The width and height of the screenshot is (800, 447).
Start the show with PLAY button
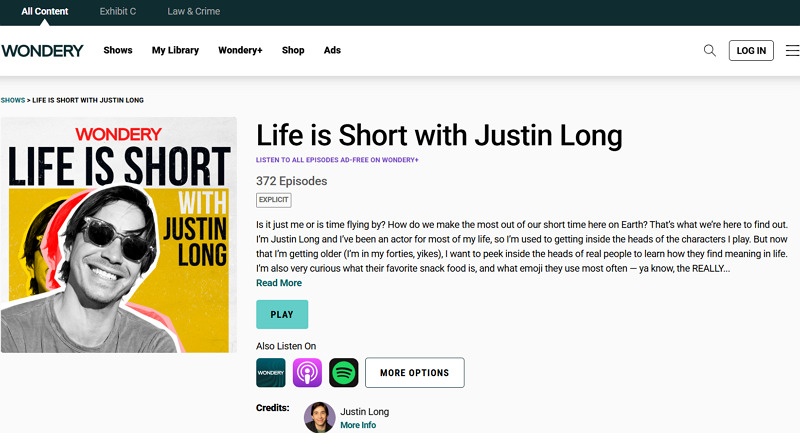click(x=282, y=314)
